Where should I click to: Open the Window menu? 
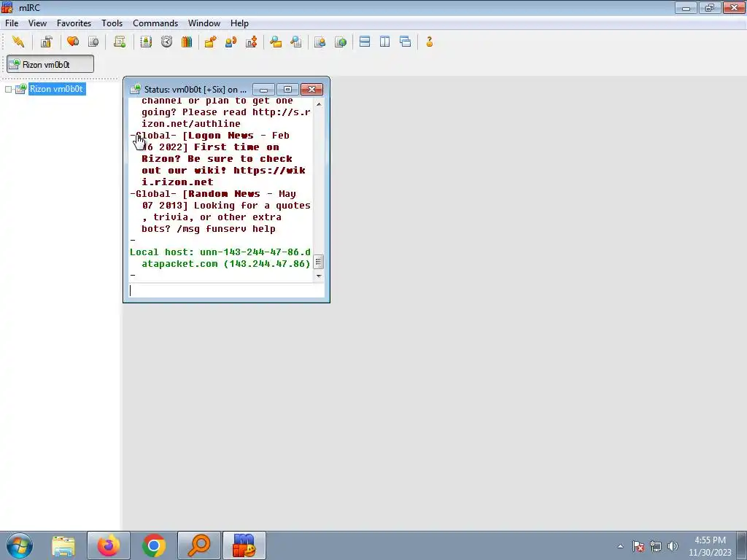click(x=204, y=23)
